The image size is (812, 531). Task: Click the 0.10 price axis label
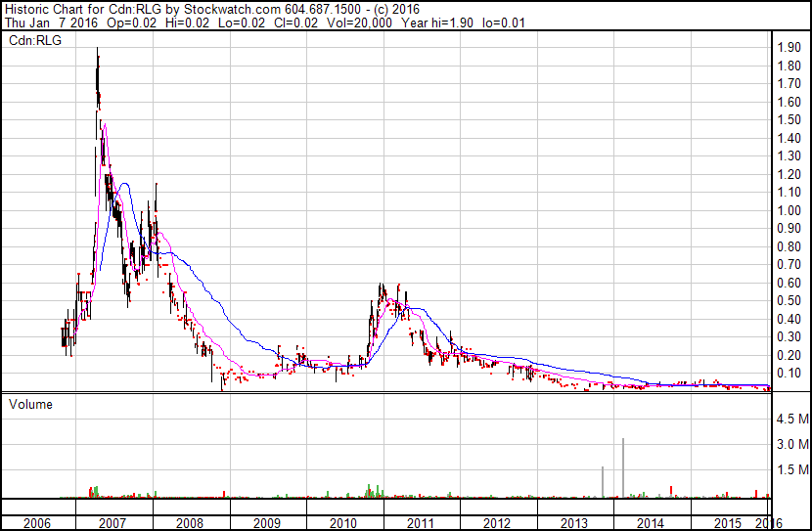[x=789, y=374]
